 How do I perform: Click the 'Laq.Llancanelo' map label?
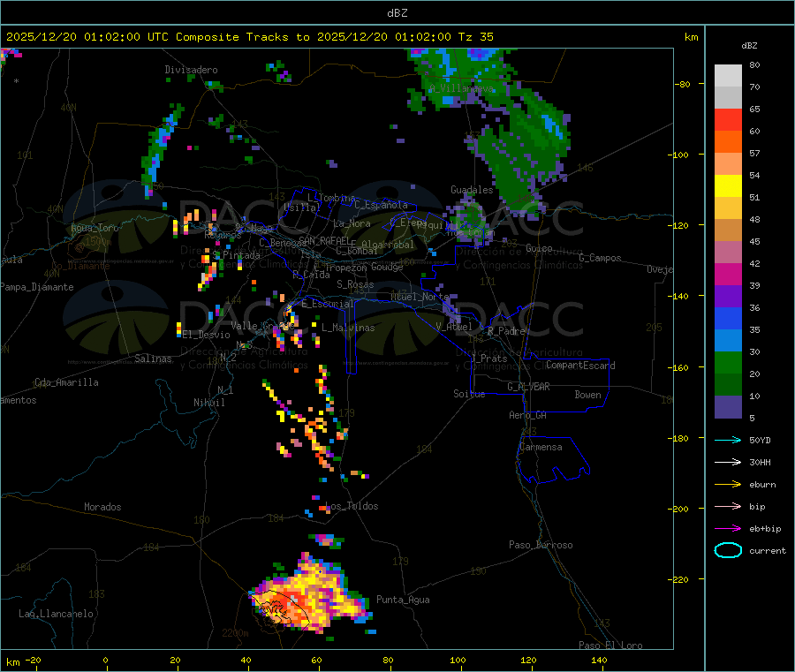(x=56, y=614)
